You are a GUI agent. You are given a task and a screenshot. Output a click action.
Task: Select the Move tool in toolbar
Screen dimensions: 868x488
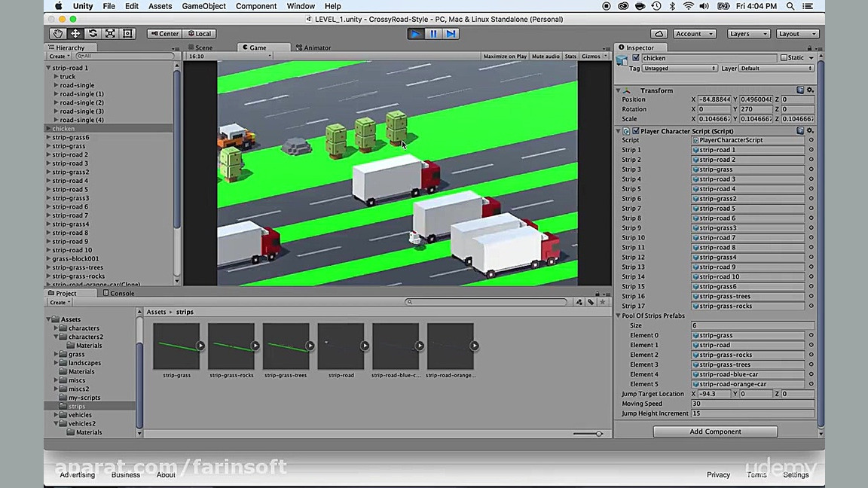[75, 34]
